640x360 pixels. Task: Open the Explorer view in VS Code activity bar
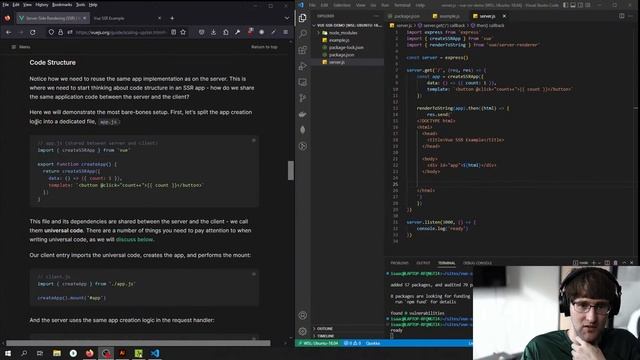[x=302, y=18]
